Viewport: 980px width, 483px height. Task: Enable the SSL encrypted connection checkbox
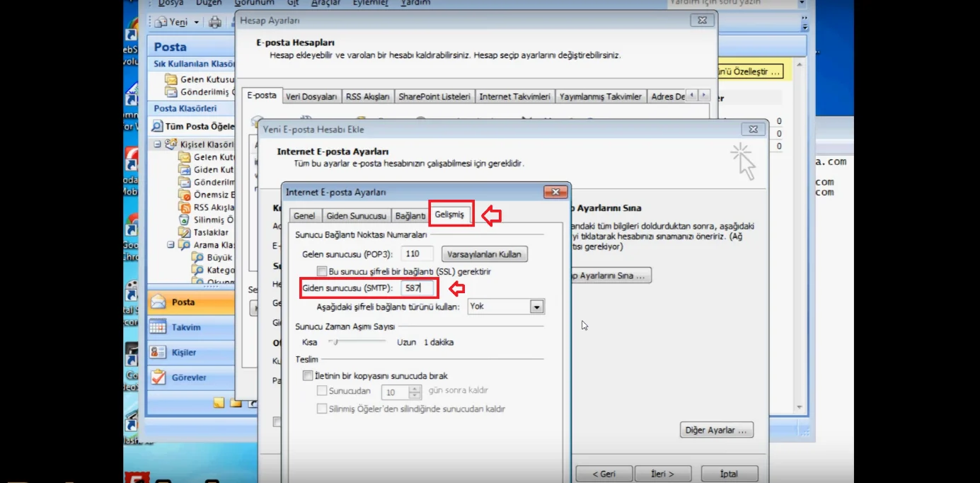[x=322, y=271]
